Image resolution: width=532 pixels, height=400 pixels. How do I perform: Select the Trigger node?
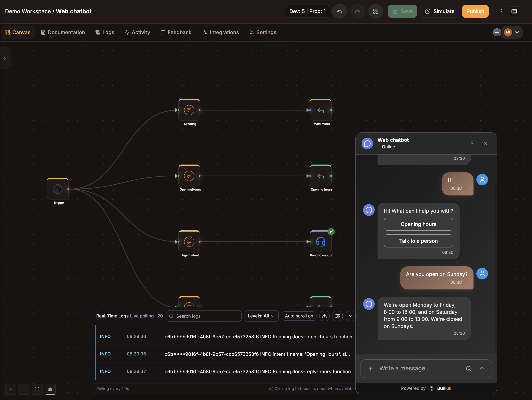pyautogui.click(x=58, y=189)
